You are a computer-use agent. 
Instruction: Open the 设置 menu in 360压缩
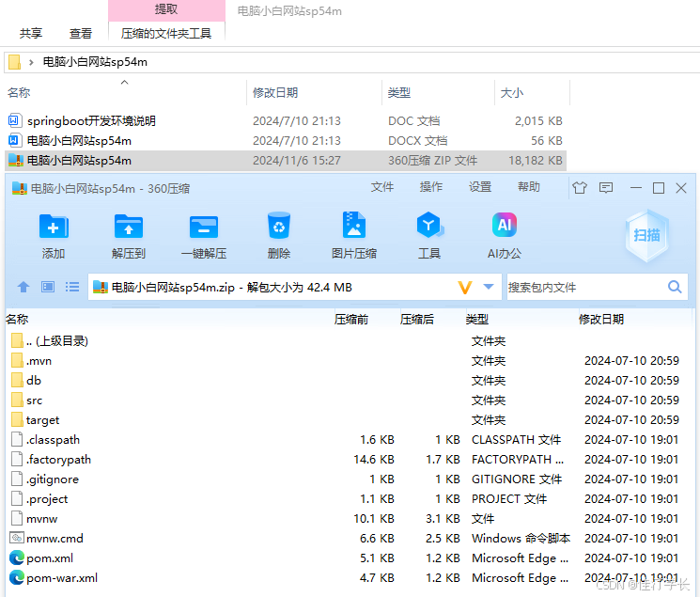tap(480, 187)
